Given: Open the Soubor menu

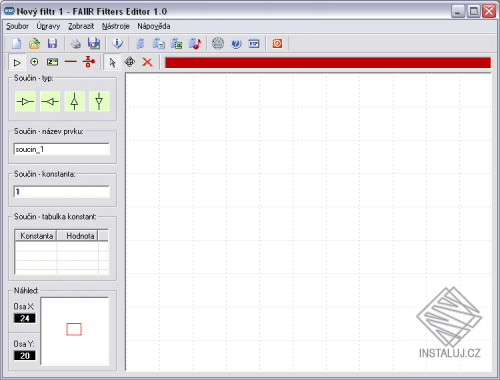Looking at the screenshot, I should pos(17,26).
